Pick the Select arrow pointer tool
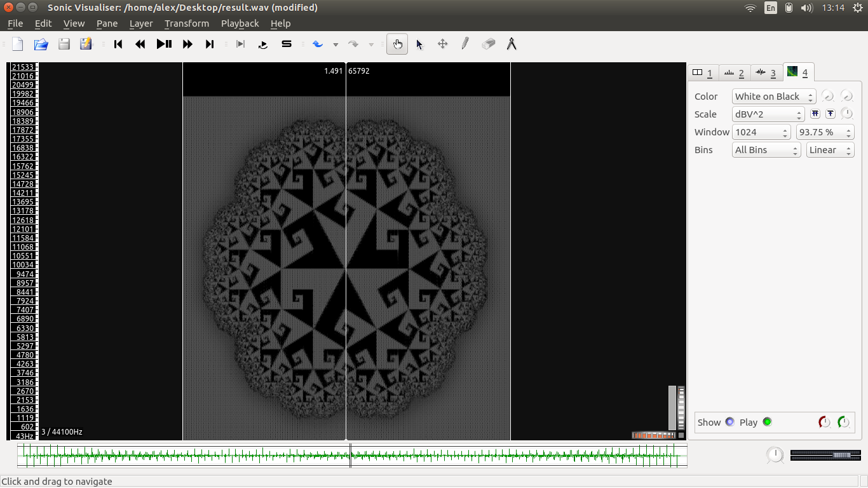Viewport: 868px width, 488px height. (x=419, y=44)
